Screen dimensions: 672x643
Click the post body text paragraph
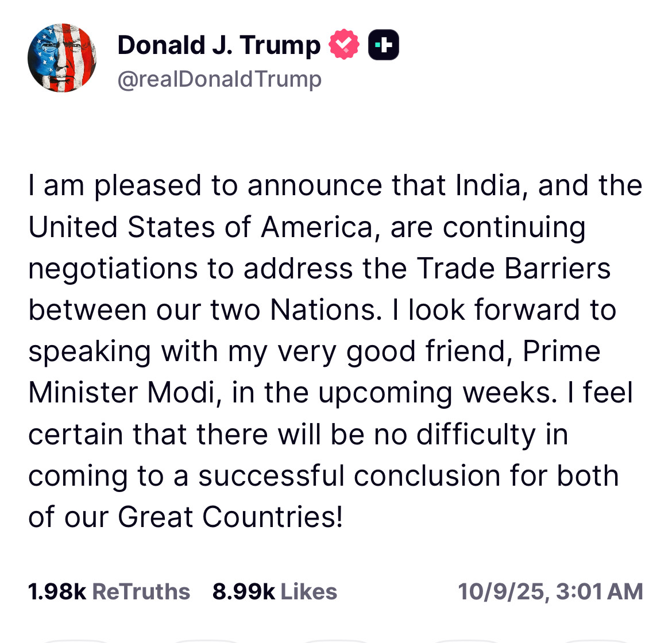(x=335, y=351)
